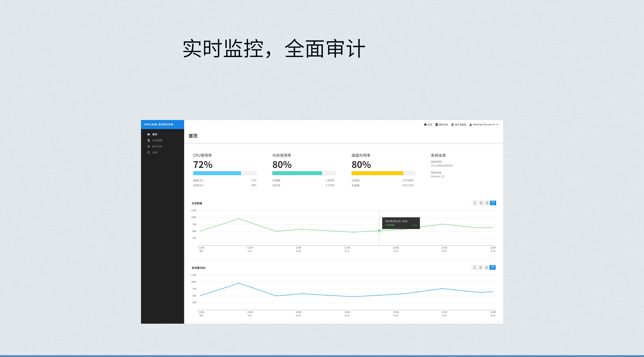The image size is (644, 357).
Task: Select 7-day calendar range on 总流量 chart
Action: (x=492, y=268)
